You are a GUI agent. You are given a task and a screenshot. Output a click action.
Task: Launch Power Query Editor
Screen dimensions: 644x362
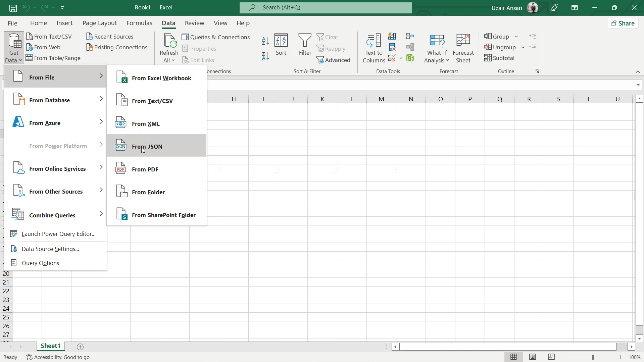tap(55, 234)
